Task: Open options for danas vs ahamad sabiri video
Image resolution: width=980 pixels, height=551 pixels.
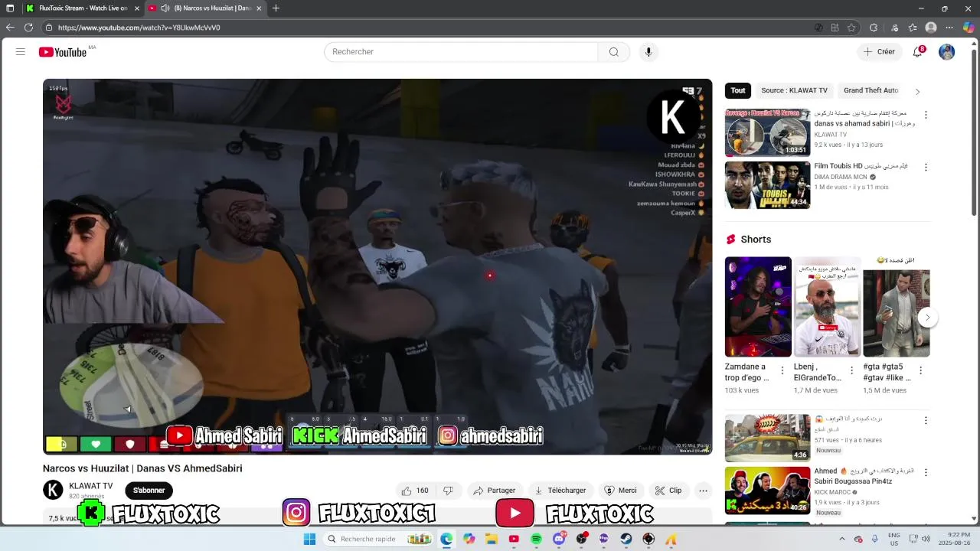Action: [926, 115]
